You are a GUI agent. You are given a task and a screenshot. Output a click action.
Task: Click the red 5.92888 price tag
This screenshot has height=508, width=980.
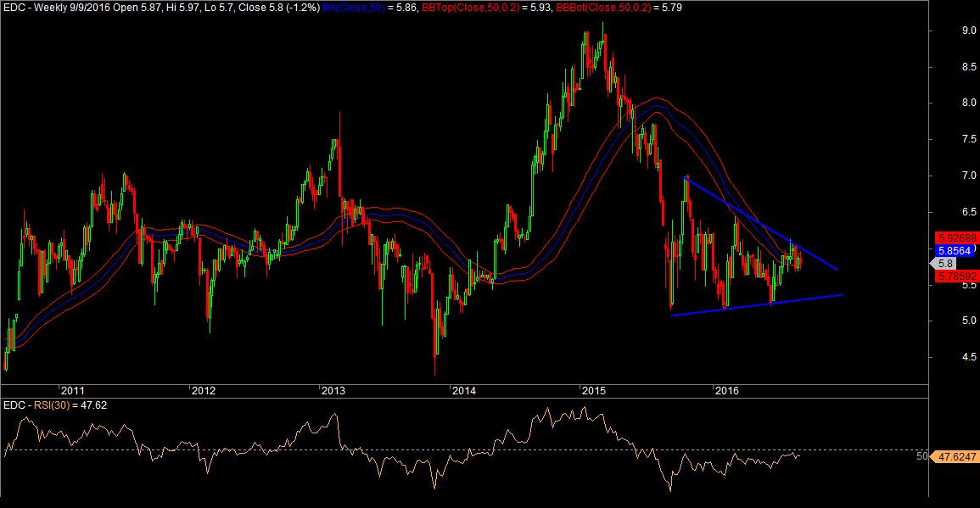[x=955, y=237]
